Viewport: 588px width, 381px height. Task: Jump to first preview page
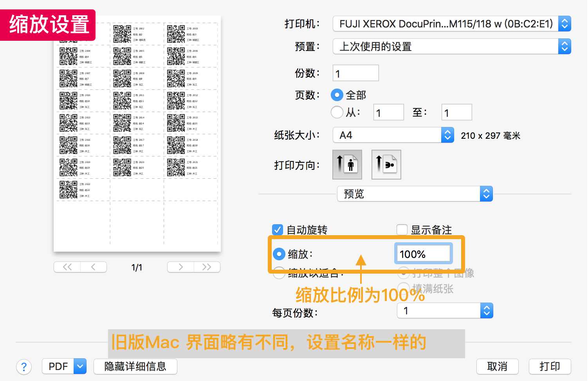coord(67,267)
